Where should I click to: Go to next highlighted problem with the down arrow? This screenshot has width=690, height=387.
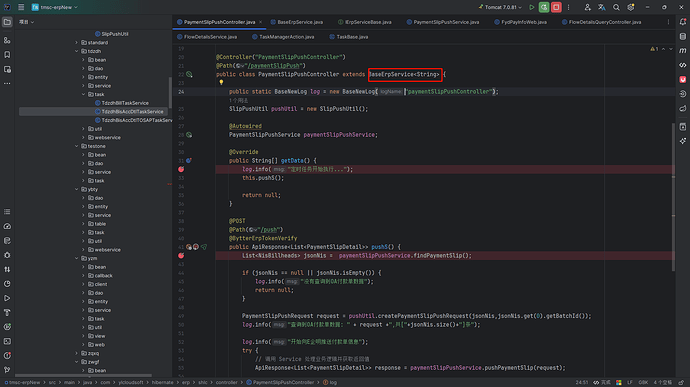point(671,49)
